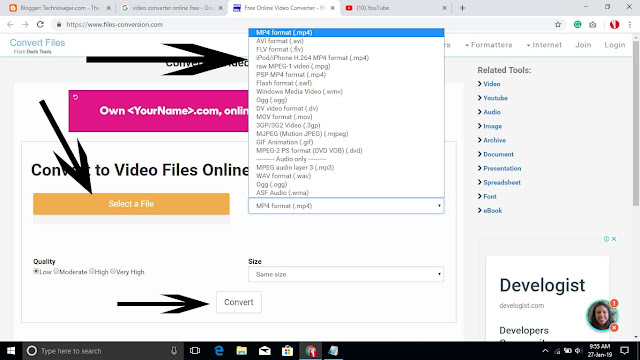The width and height of the screenshot is (640, 360).
Task: Switch to Chrome in the taskbar
Action: pos(311,351)
